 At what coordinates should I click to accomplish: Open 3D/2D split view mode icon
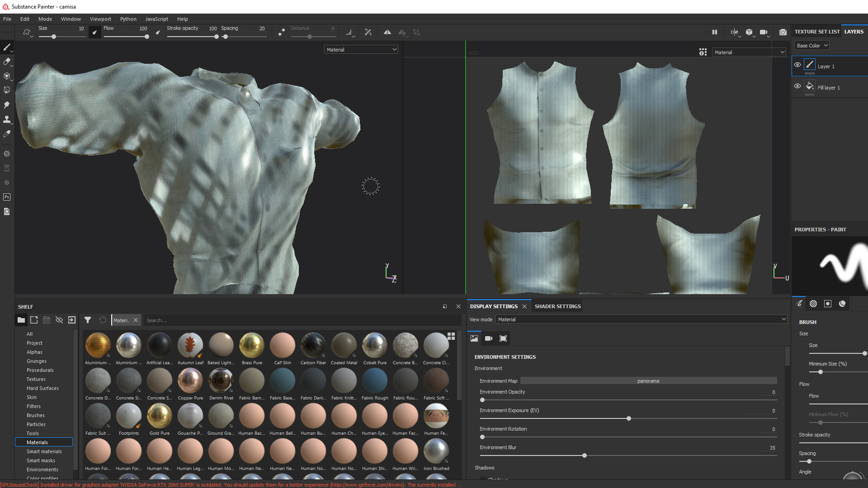point(734,32)
